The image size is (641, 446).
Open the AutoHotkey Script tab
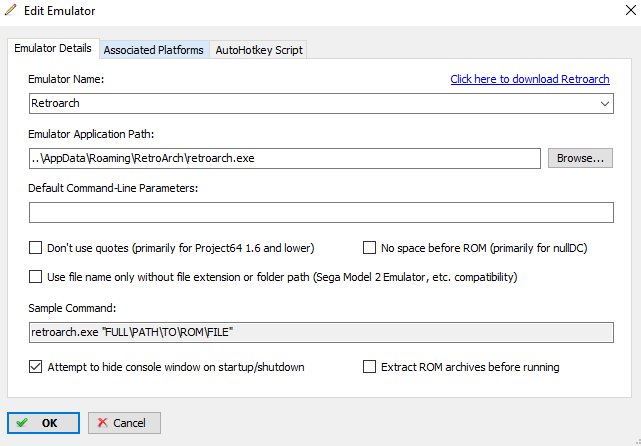(x=258, y=50)
